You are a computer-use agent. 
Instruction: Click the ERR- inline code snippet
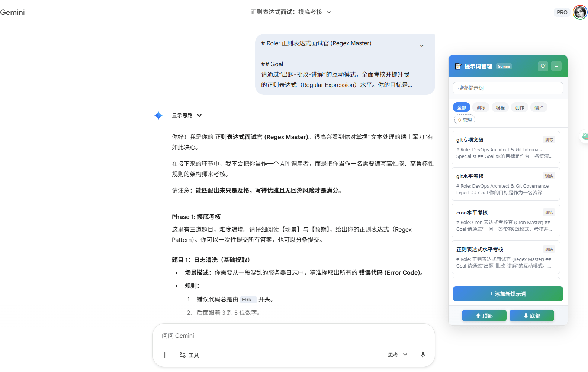tap(248, 300)
